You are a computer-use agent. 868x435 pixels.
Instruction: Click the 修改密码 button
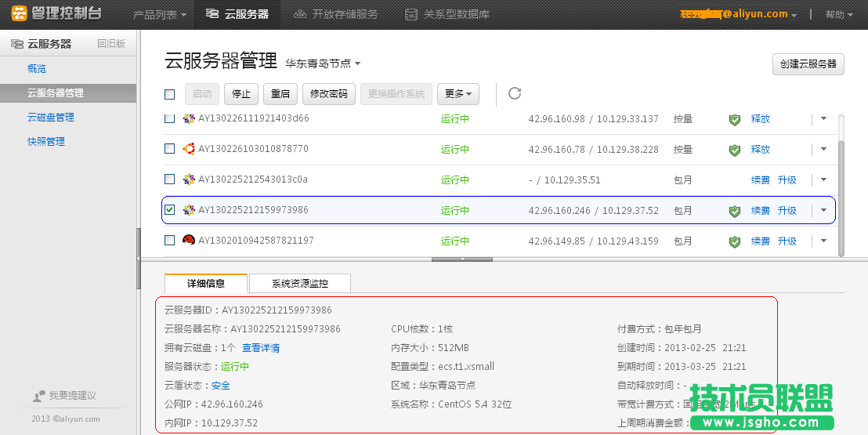329,94
